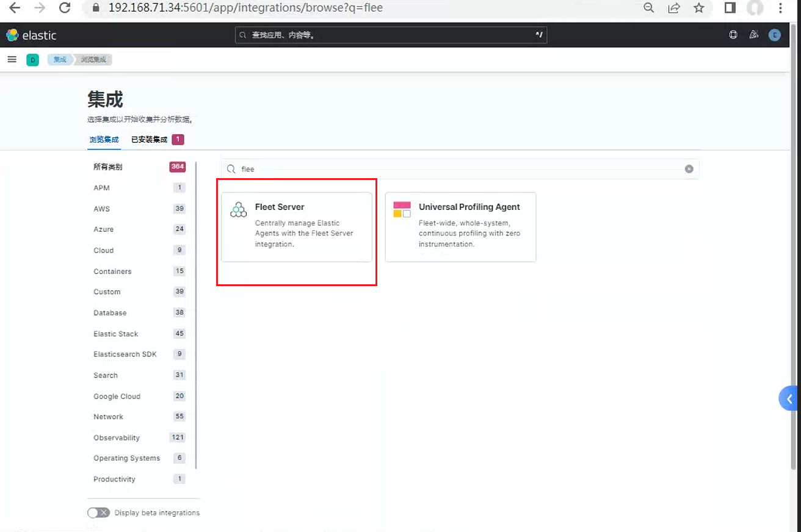Open the Universal Profiling Agent integration card
801x532 pixels.
[x=460, y=227]
